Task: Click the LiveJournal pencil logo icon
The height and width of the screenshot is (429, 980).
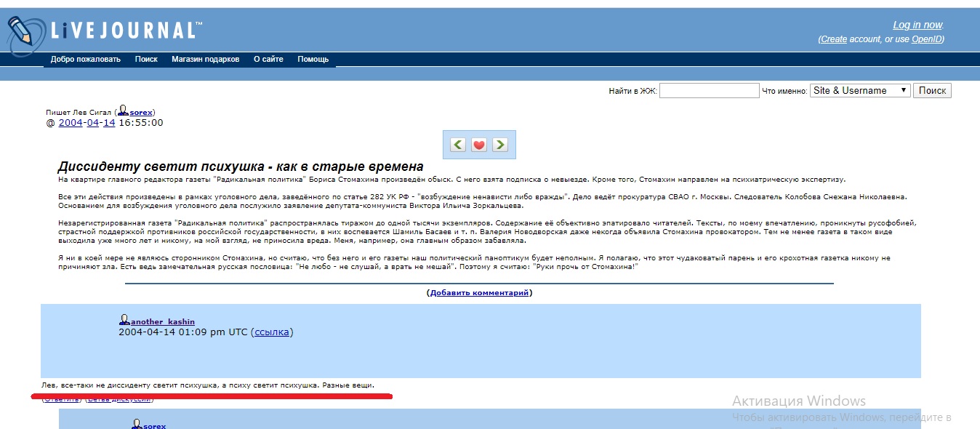Action: 22,31
